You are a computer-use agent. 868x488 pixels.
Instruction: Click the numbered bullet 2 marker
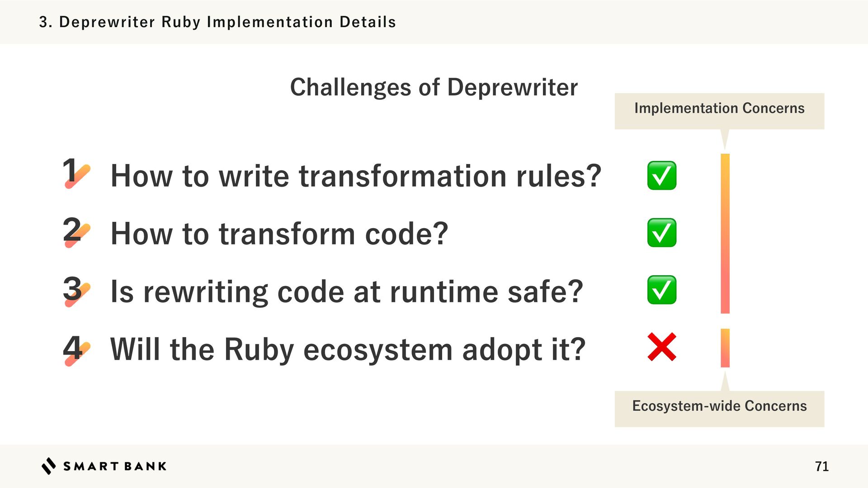click(x=75, y=231)
